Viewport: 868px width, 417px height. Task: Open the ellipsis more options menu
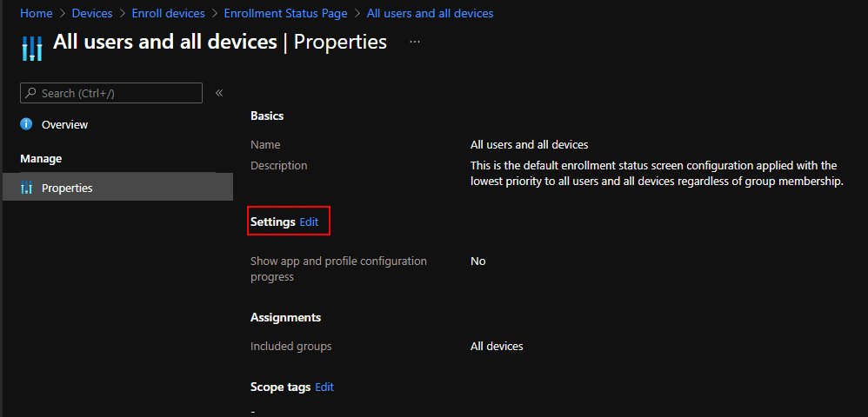pos(415,42)
